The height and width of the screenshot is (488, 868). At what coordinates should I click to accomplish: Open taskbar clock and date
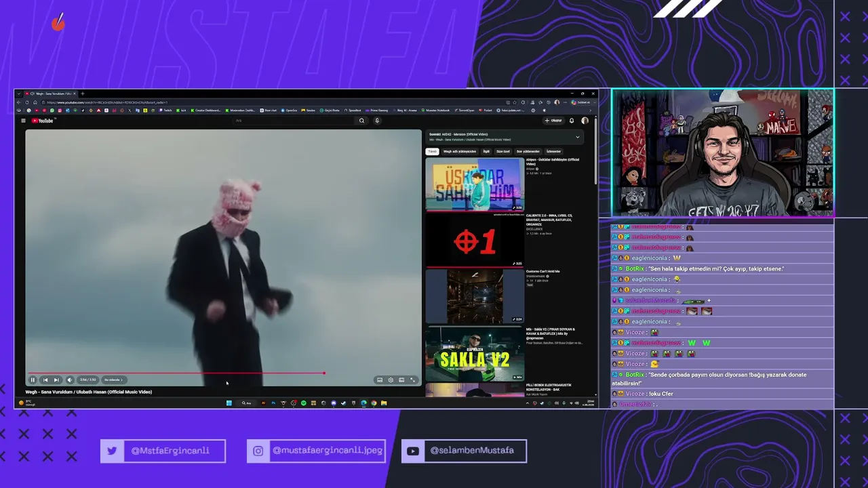pos(587,403)
